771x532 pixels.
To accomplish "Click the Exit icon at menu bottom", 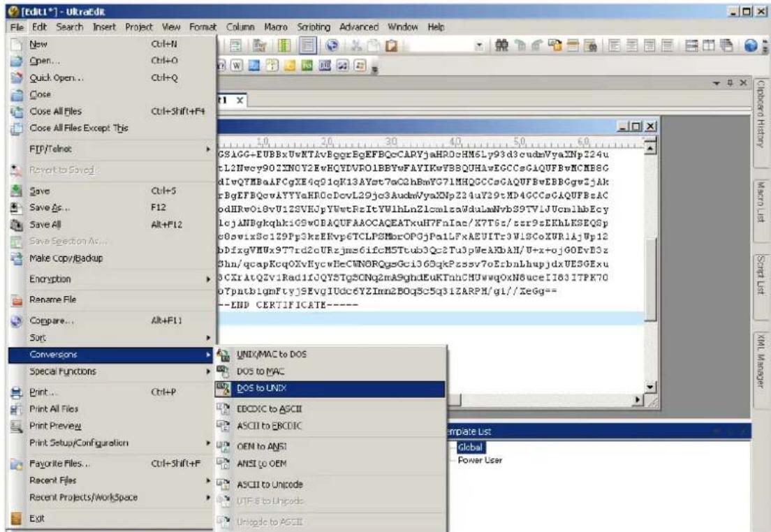I will (x=16, y=518).
